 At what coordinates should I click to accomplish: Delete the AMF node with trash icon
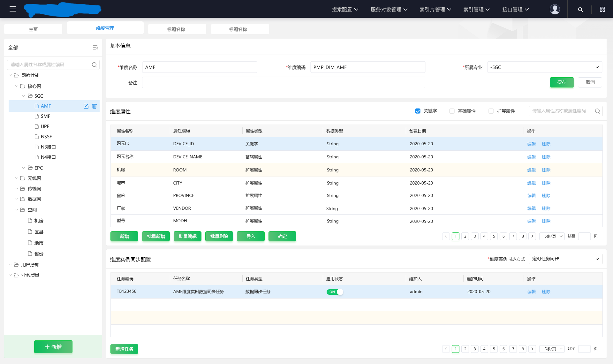click(x=94, y=106)
